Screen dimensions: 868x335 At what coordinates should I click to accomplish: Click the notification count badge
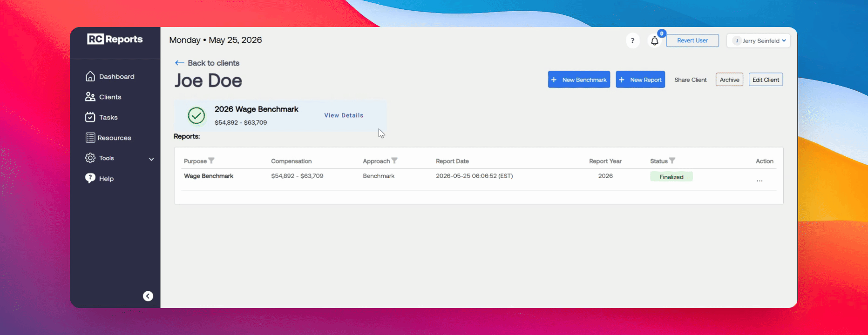(x=662, y=33)
